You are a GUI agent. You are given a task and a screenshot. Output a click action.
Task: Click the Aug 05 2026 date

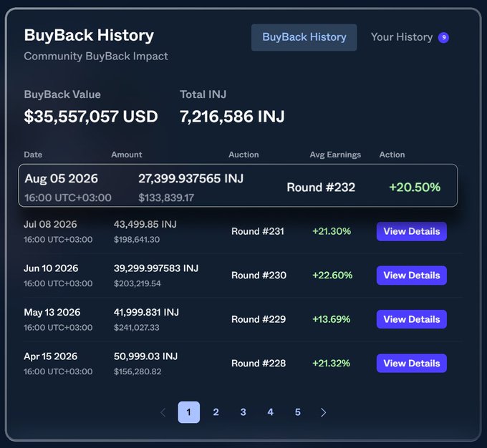click(x=61, y=178)
